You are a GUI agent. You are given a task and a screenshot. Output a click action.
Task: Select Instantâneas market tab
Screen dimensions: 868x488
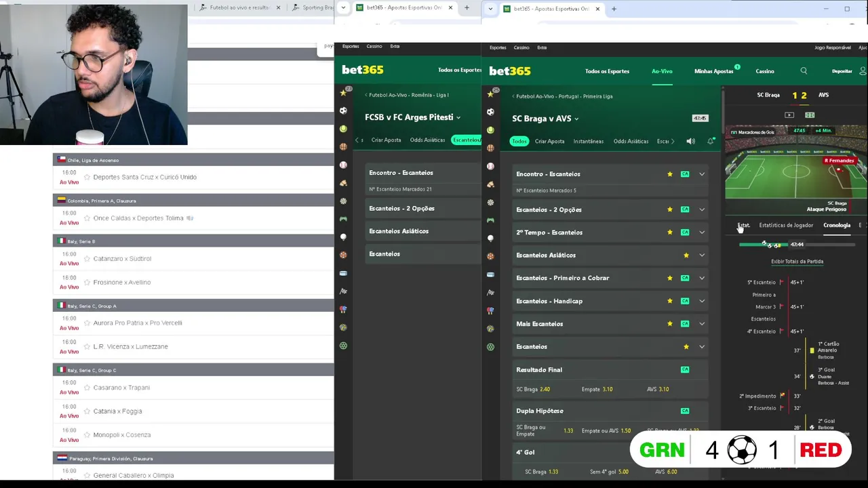click(588, 141)
